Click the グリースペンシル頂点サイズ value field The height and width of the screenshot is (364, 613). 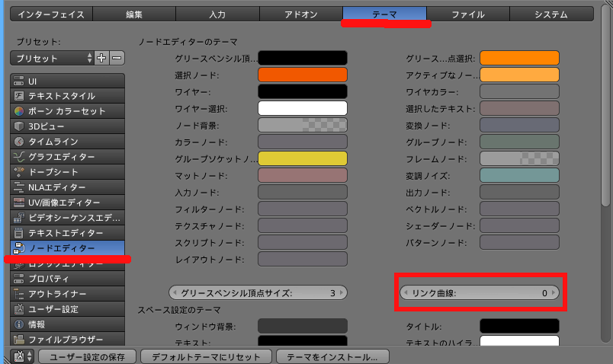pyautogui.click(x=258, y=292)
